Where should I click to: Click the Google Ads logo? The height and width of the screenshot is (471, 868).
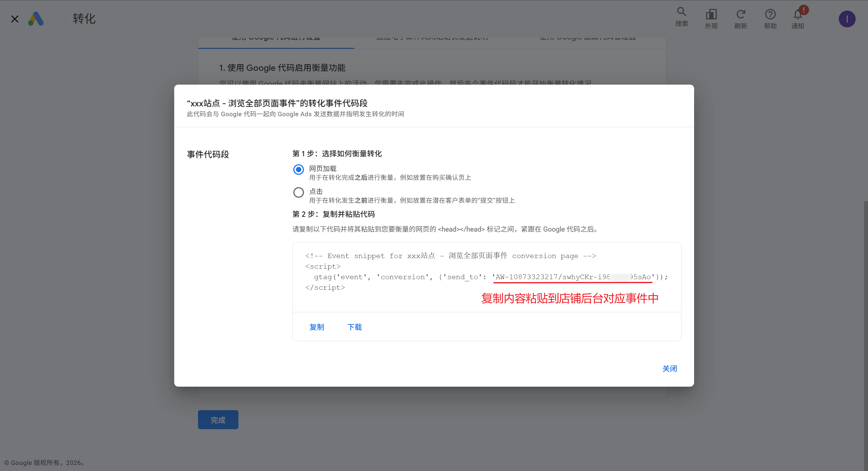coord(36,19)
